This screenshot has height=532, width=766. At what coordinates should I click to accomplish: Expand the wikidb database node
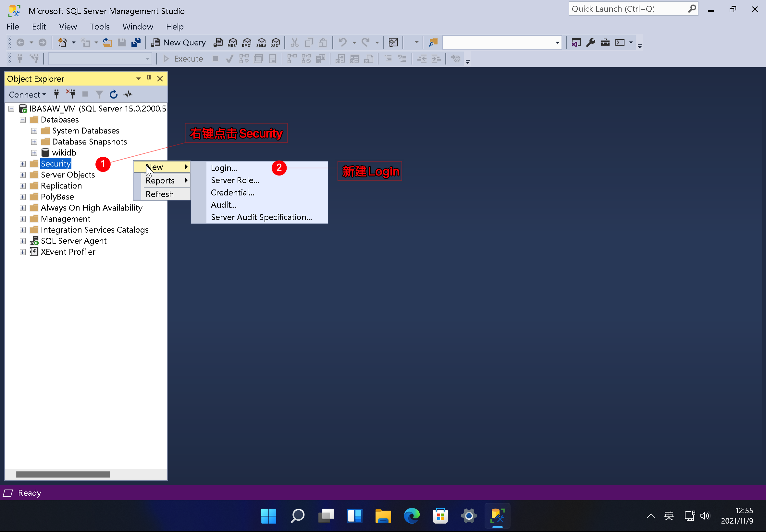pyautogui.click(x=34, y=153)
